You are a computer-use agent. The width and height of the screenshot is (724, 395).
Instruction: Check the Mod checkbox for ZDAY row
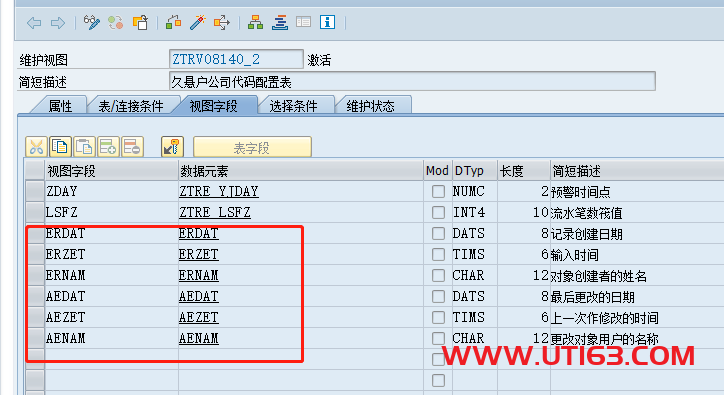[x=438, y=191]
